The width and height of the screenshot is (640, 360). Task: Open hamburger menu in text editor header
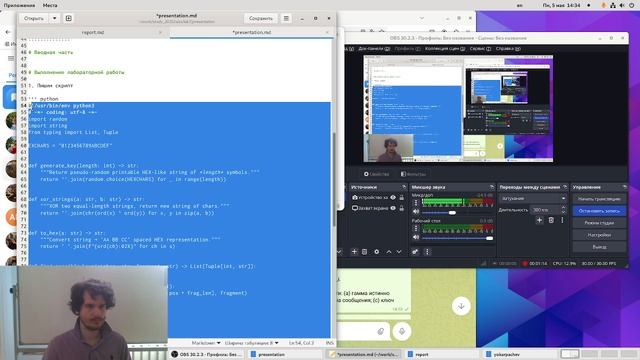click(286, 18)
